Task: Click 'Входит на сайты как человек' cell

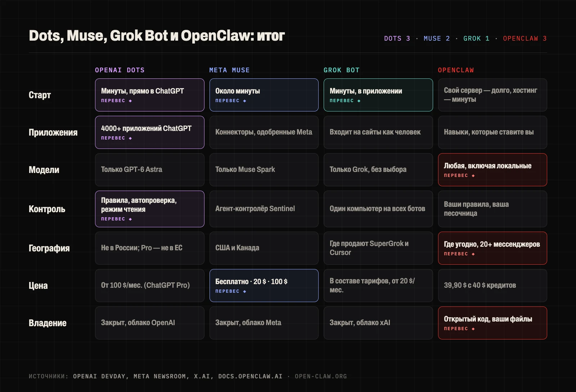Action: 378,132
